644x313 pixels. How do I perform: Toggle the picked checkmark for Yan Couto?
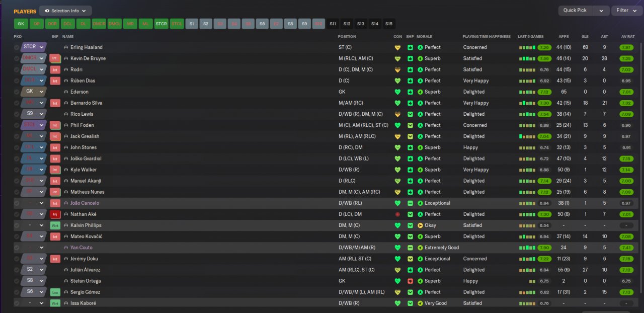17,248
